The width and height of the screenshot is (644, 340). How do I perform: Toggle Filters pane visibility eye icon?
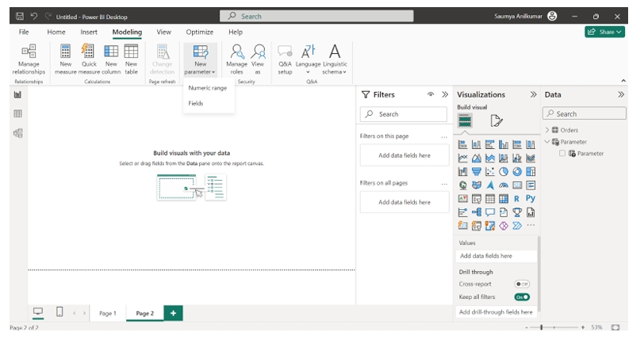pyautogui.click(x=431, y=94)
